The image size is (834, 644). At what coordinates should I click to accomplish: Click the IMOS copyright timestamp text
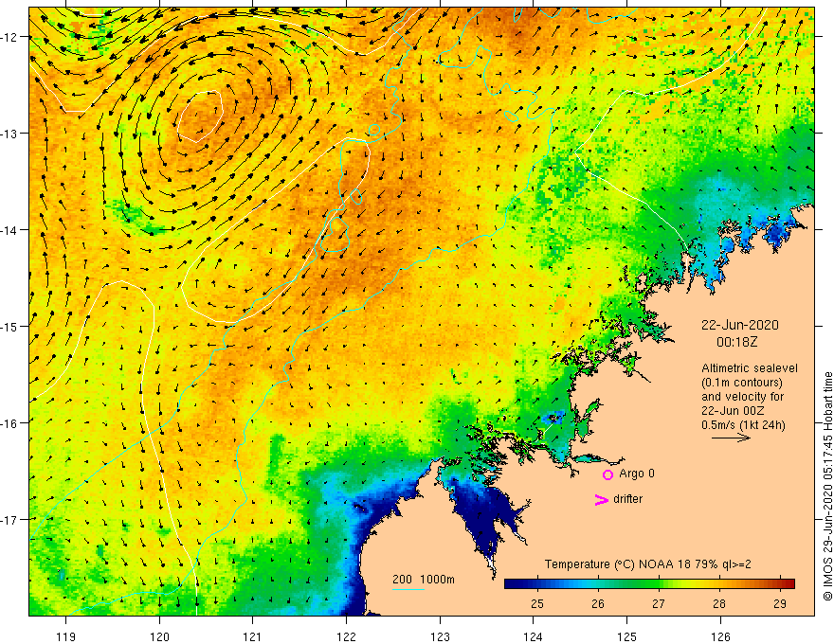pyautogui.click(x=827, y=487)
